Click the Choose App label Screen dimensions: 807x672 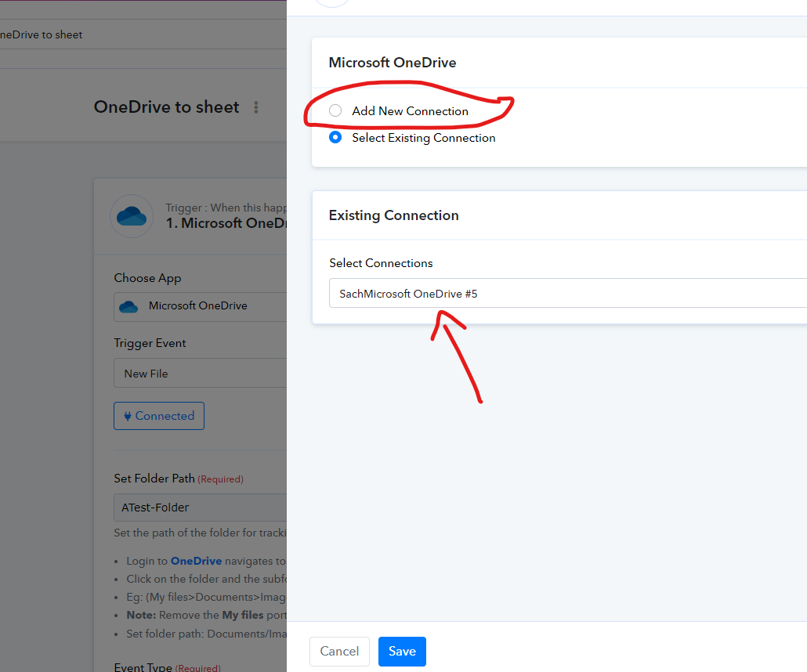pos(147,278)
